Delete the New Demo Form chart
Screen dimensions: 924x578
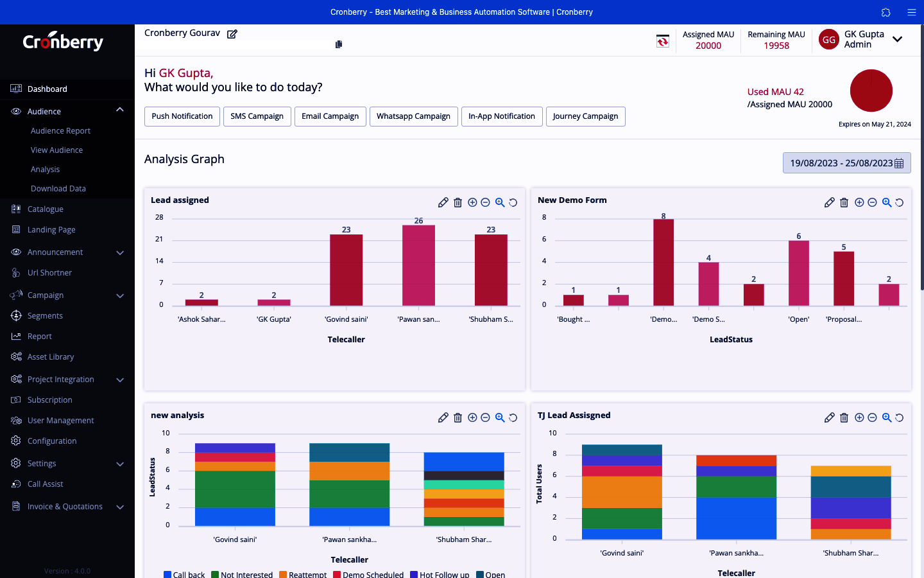click(x=844, y=202)
